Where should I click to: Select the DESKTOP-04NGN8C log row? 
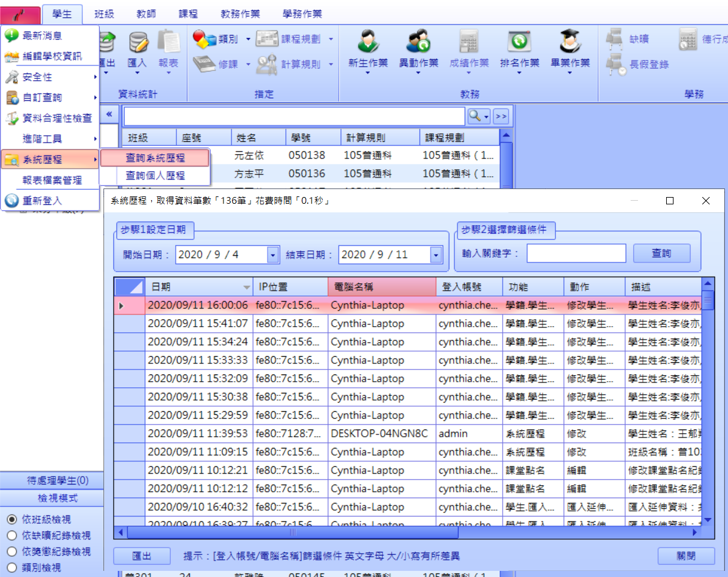pos(408,434)
